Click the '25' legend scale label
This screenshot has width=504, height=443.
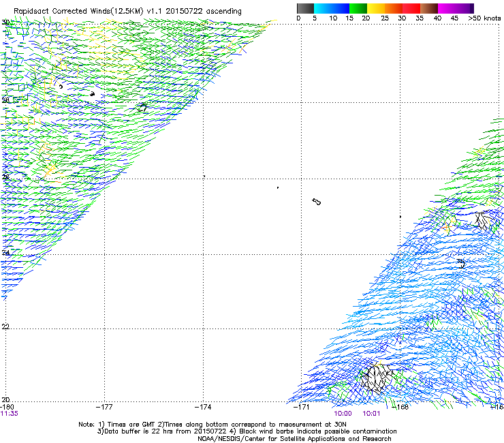point(385,18)
